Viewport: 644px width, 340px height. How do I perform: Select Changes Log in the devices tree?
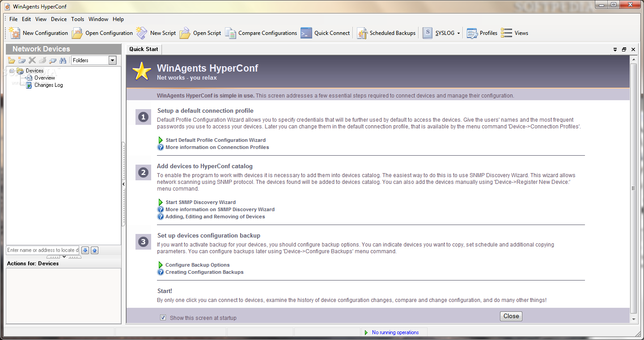click(x=49, y=85)
